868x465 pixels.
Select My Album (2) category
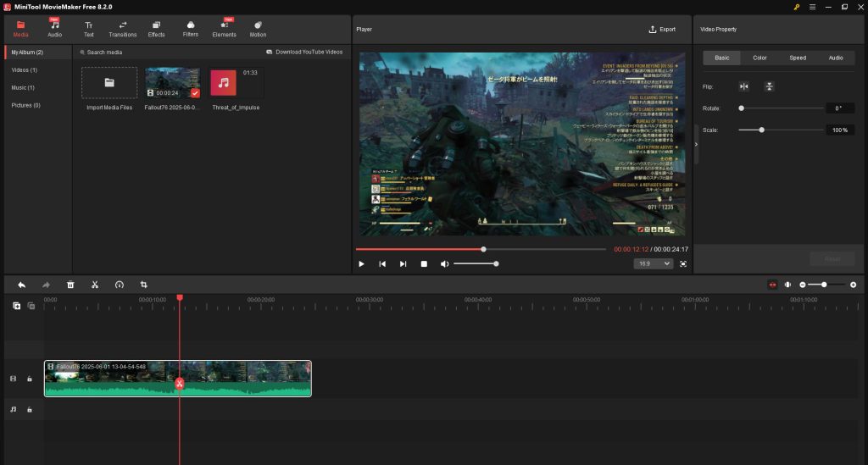[38, 52]
